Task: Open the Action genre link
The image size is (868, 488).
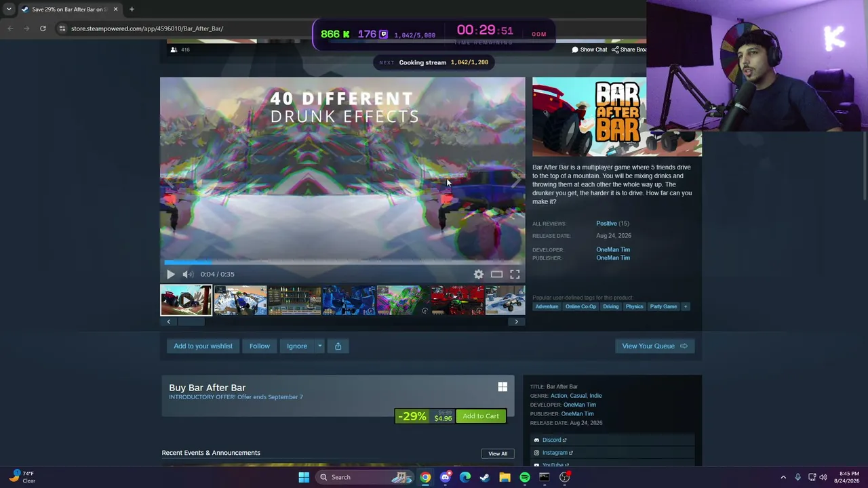Action: pyautogui.click(x=559, y=396)
